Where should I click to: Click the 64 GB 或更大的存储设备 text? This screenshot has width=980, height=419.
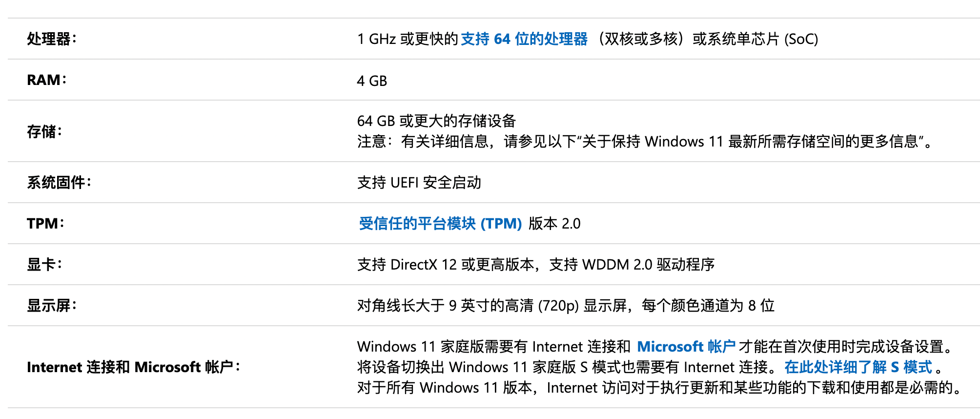(437, 121)
